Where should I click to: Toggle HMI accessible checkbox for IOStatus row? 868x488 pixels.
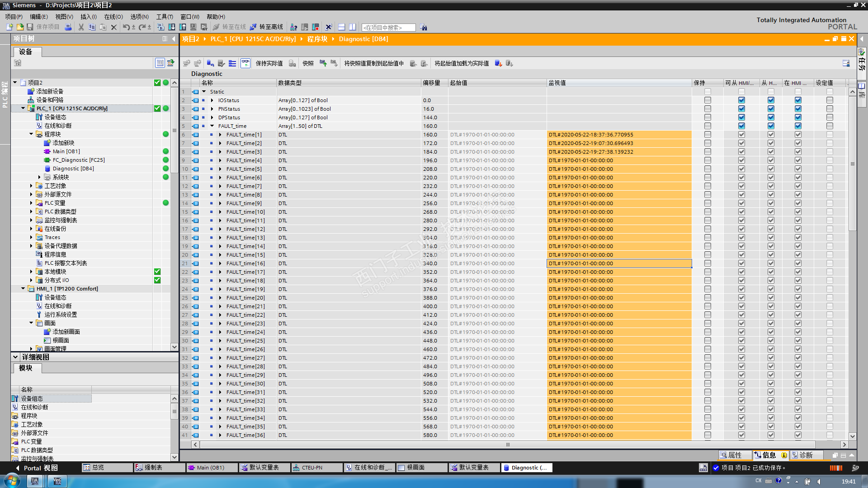click(741, 100)
